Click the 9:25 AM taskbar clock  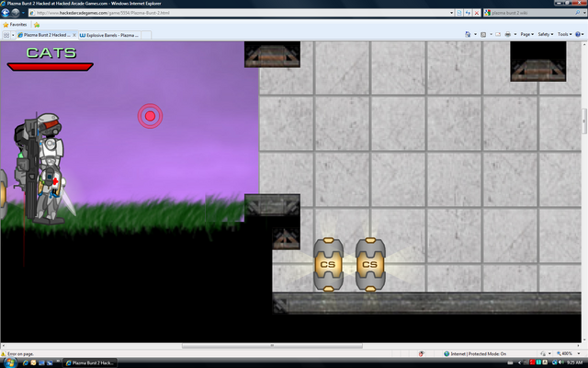(x=575, y=362)
